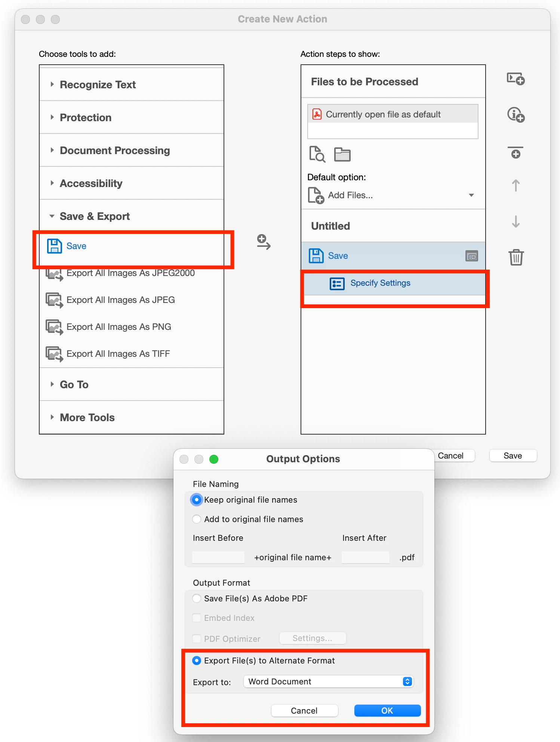Expand the Go To section

click(x=52, y=384)
